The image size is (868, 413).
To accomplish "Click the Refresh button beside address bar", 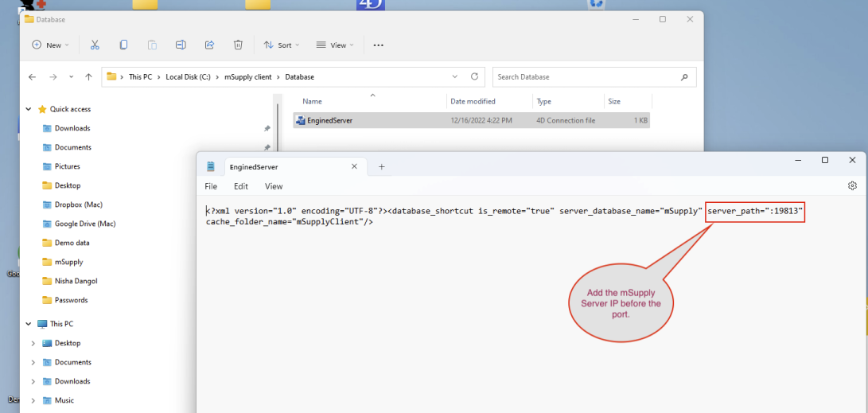I will coord(475,77).
